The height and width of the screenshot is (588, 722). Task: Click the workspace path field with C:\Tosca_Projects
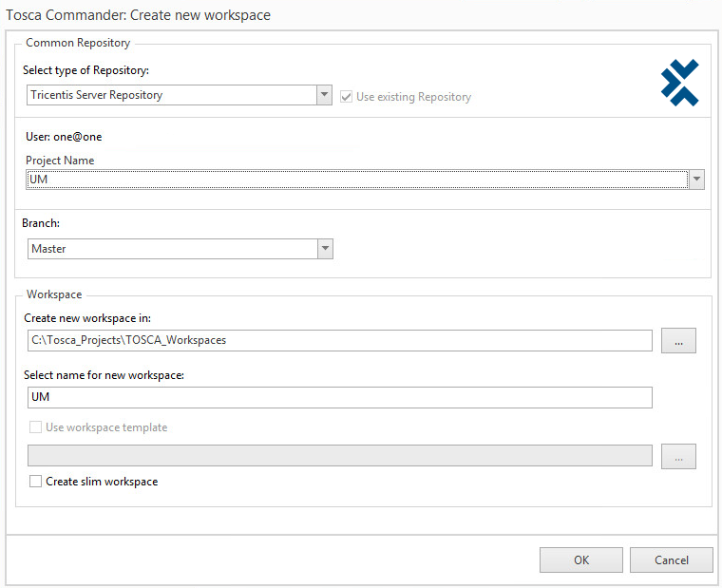click(x=339, y=340)
